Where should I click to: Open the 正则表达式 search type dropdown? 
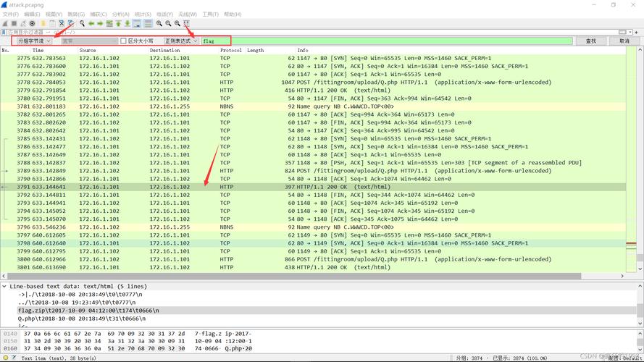click(181, 41)
